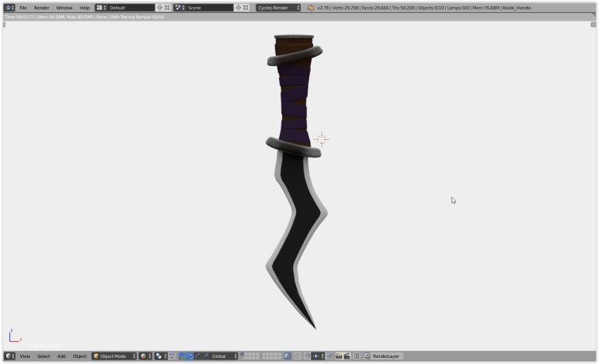Toggle the pause render preview button
The image size is (599, 364).
tap(356, 356)
